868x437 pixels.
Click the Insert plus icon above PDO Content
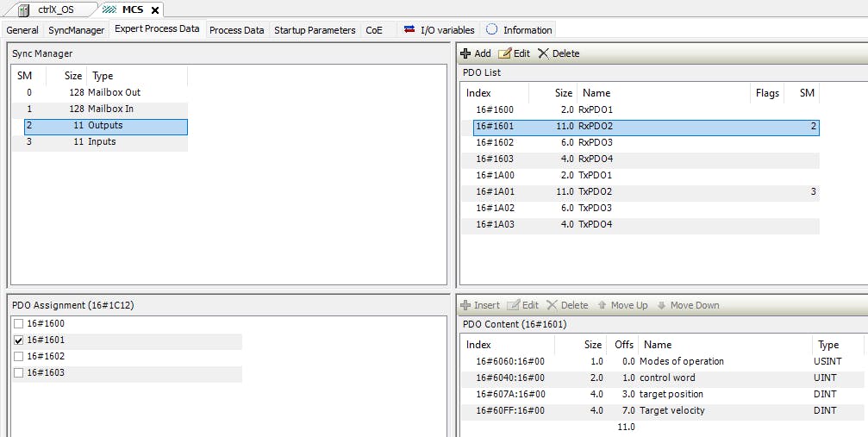click(465, 305)
